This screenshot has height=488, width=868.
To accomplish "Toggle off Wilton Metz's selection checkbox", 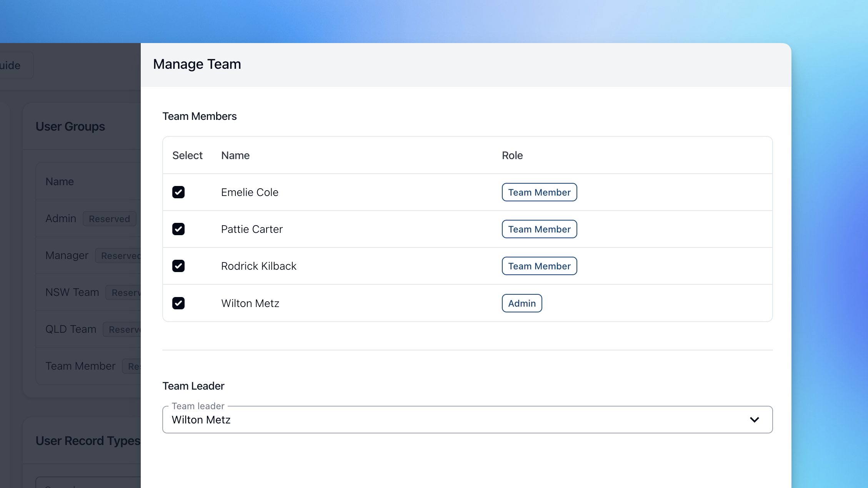I will coord(178,303).
